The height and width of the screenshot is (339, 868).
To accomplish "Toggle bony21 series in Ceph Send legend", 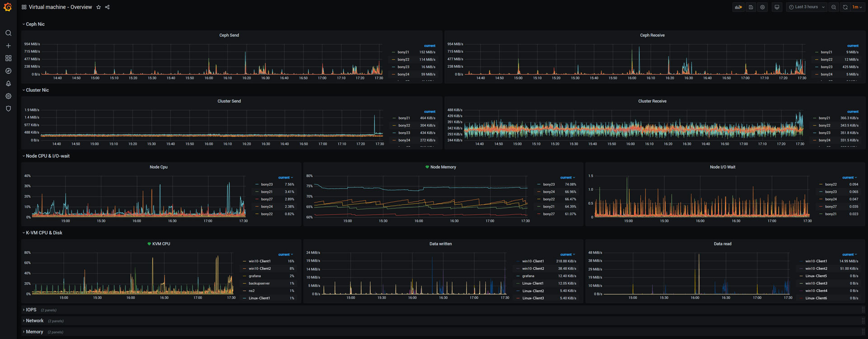I will click(x=403, y=52).
